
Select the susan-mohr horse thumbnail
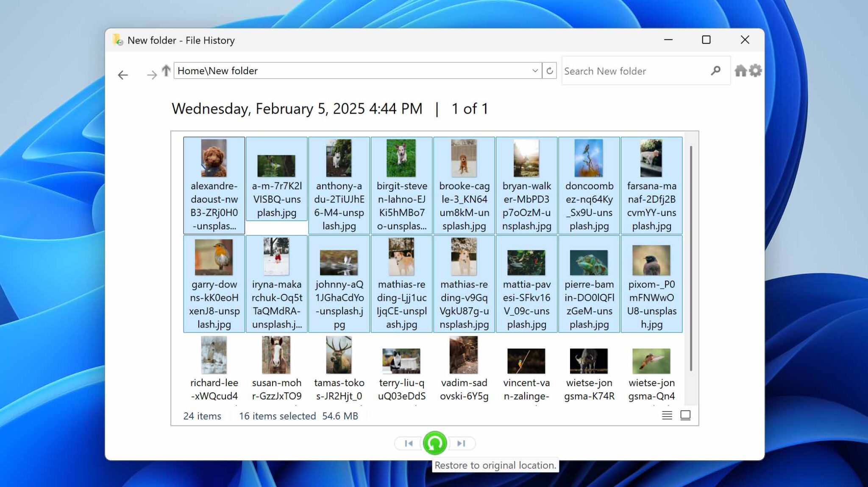pyautogui.click(x=276, y=355)
